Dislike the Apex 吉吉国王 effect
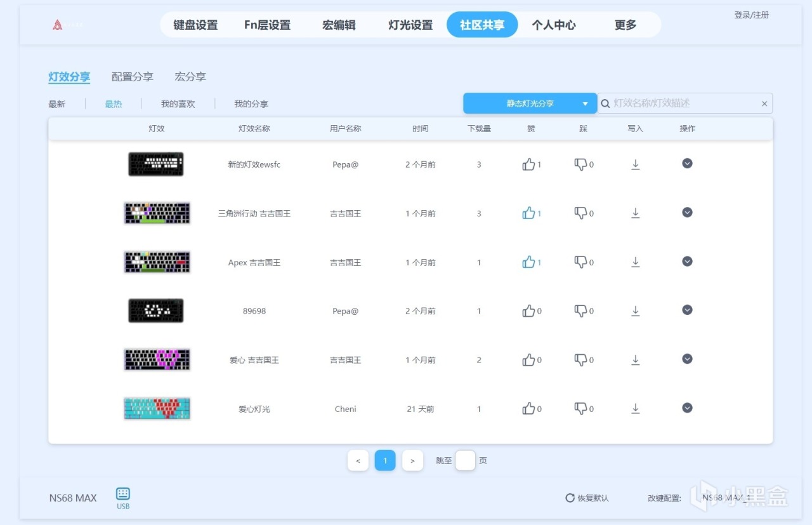 pos(580,262)
